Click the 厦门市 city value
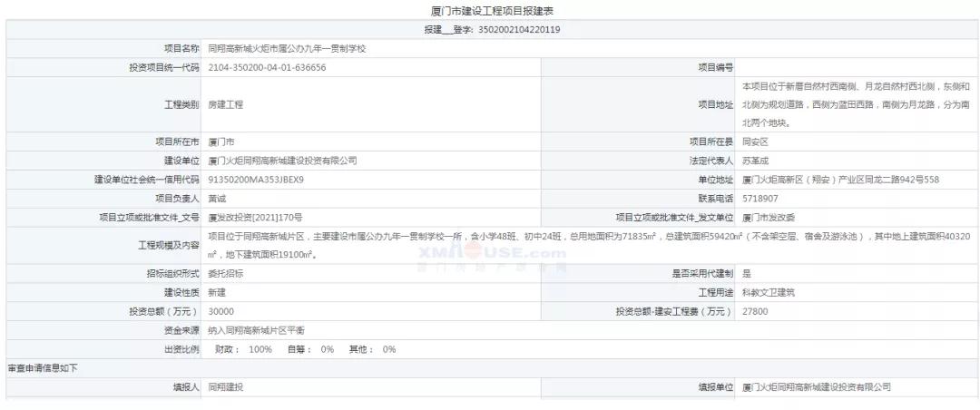The height and width of the screenshot is (410, 980). coord(221,142)
